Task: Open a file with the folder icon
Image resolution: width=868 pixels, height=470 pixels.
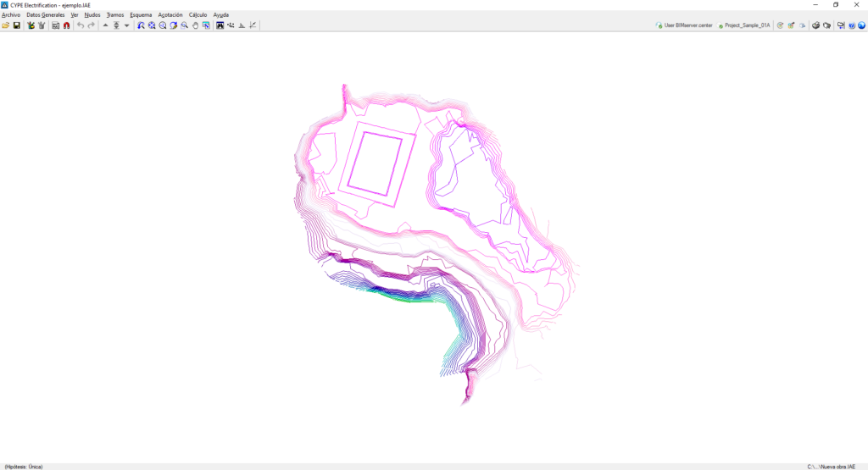Action: click(x=6, y=25)
